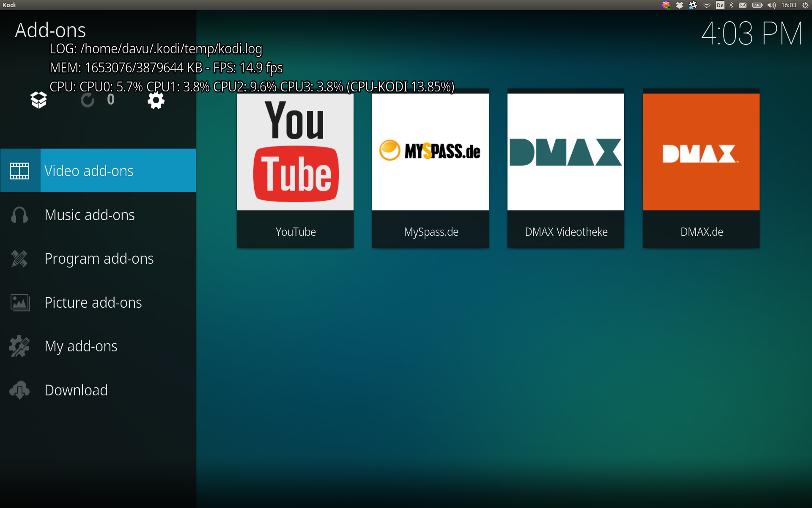Click the film strip Video add-ons icon

pyautogui.click(x=19, y=171)
